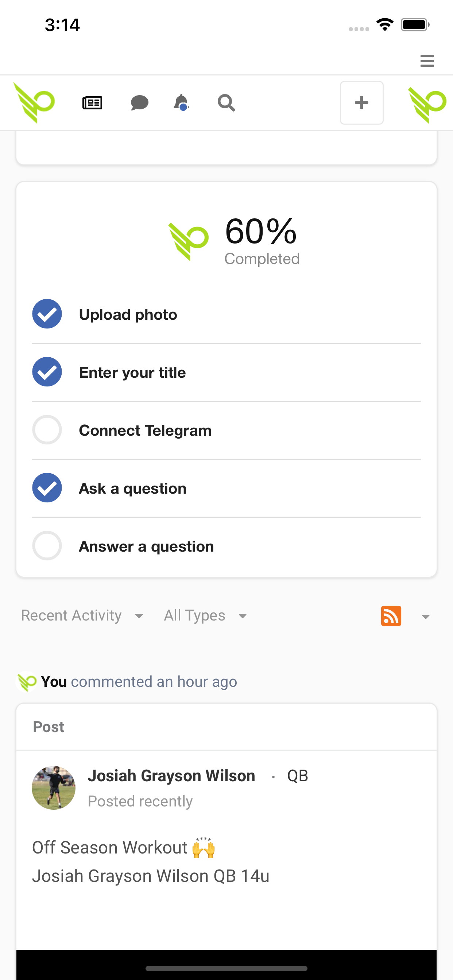
Task: Open the hamburger menu icon
Action: click(427, 61)
